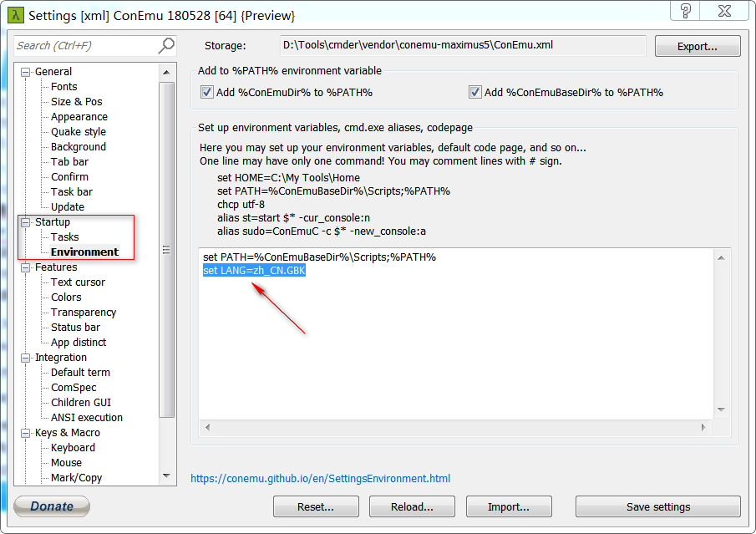Click the environment editor scroll down arrow

tap(721, 409)
